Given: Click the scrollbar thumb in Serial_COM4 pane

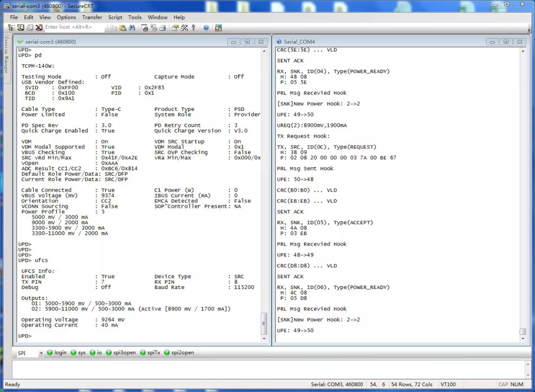Looking at the screenshot, I should [x=523, y=331].
